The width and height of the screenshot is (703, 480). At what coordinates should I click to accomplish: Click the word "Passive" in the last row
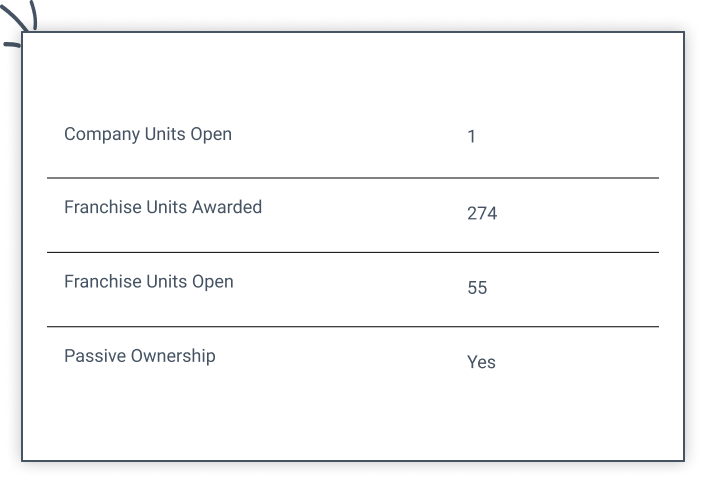pos(95,356)
